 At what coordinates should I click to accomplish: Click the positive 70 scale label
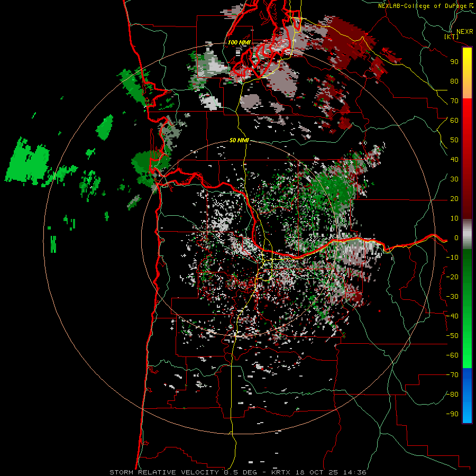point(454,101)
